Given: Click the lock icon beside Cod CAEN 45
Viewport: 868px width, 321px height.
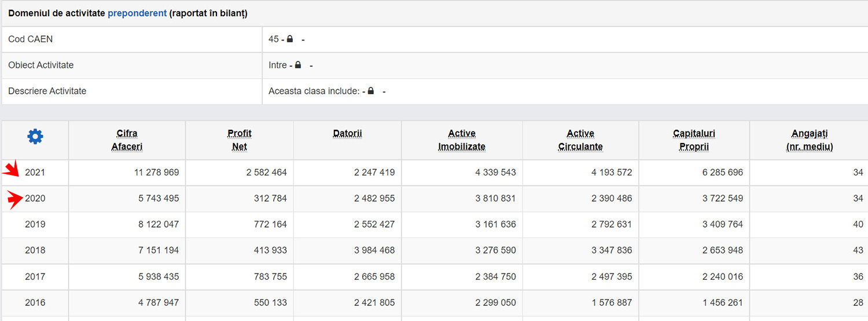Looking at the screenshot, I should coord(290,39).
